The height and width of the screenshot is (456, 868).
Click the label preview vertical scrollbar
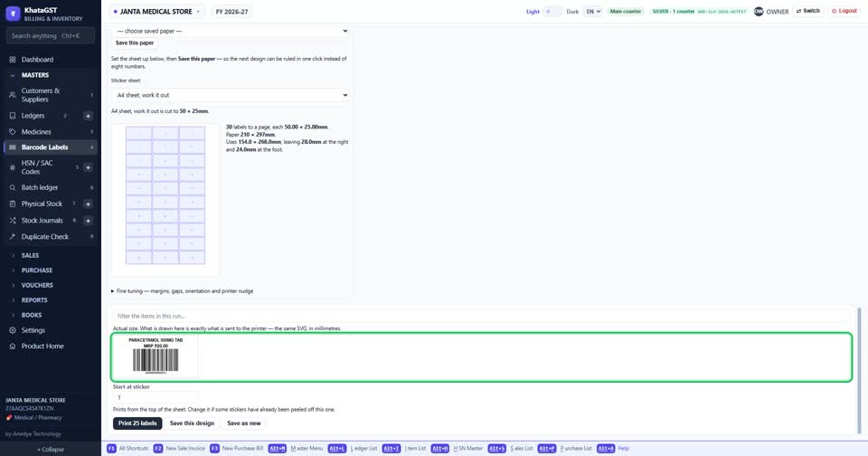tap(860, 370)
